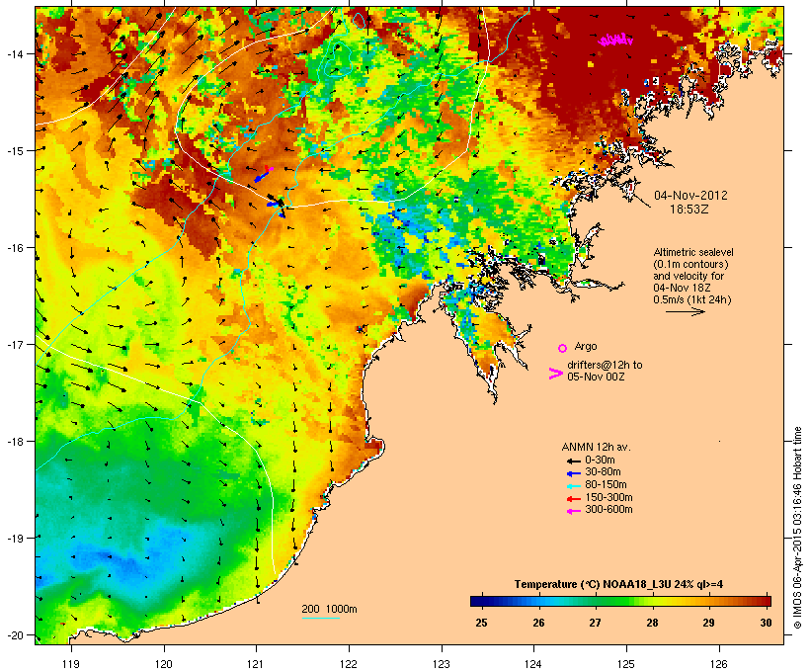Click the 300-600m depth label

coord(608,510)
